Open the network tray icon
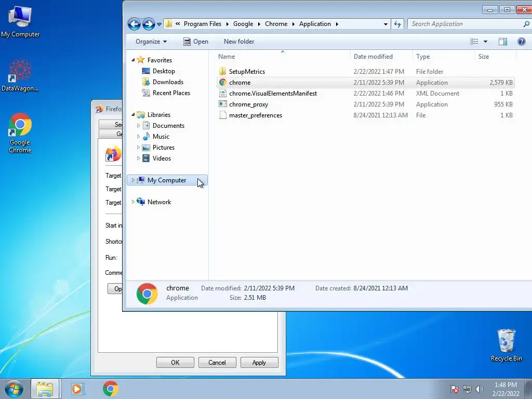This screenshot has height=399, width=532. click(x=467, y=389)
